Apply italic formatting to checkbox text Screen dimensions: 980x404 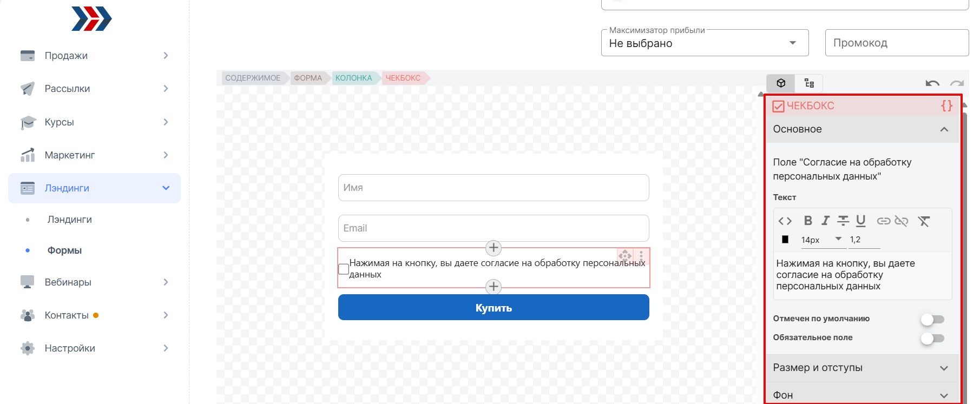(x=825, y=221)
